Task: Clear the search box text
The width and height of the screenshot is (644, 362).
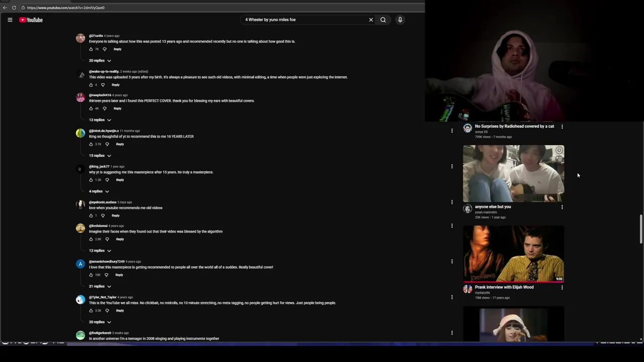Action: [x=371, y=20]
